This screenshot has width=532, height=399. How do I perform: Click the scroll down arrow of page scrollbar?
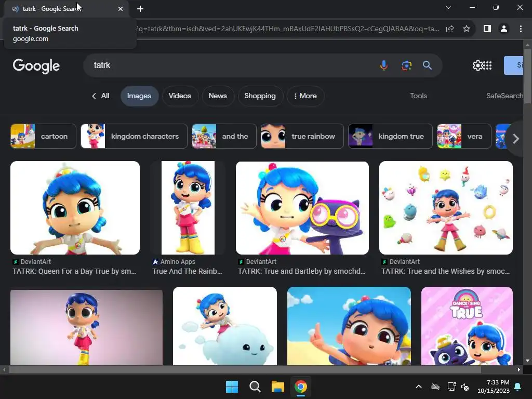coord(527,361)
